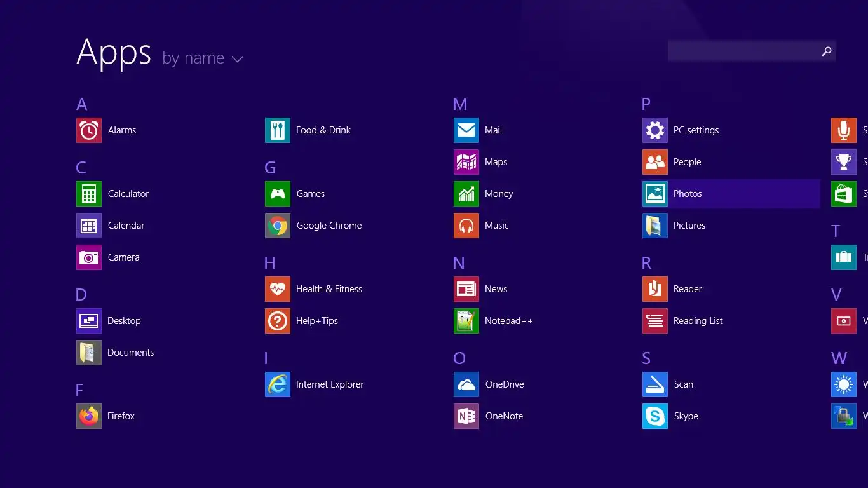Screen dimensions: 868x488
Task: Open the Money chart icon
Action: (466, 194)
